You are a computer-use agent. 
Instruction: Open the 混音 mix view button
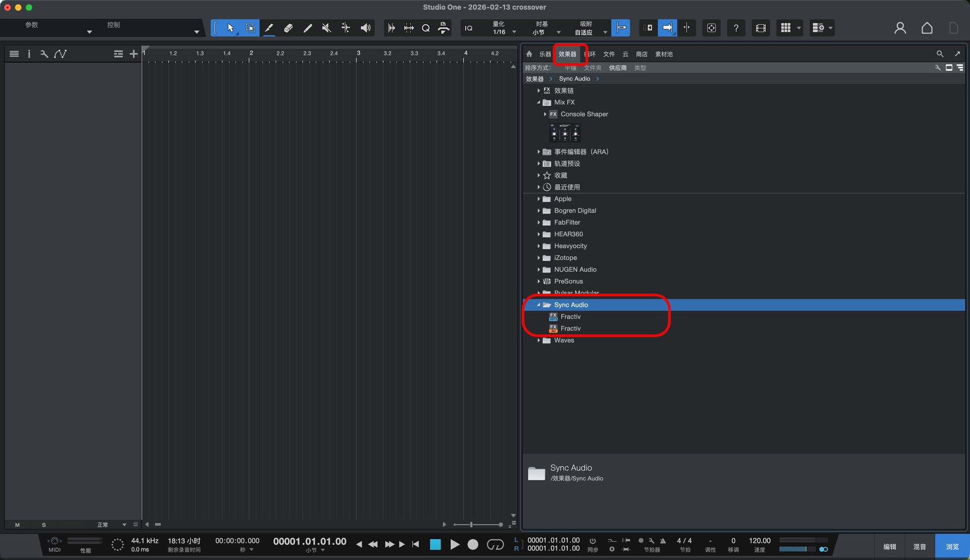click(919, 546)
